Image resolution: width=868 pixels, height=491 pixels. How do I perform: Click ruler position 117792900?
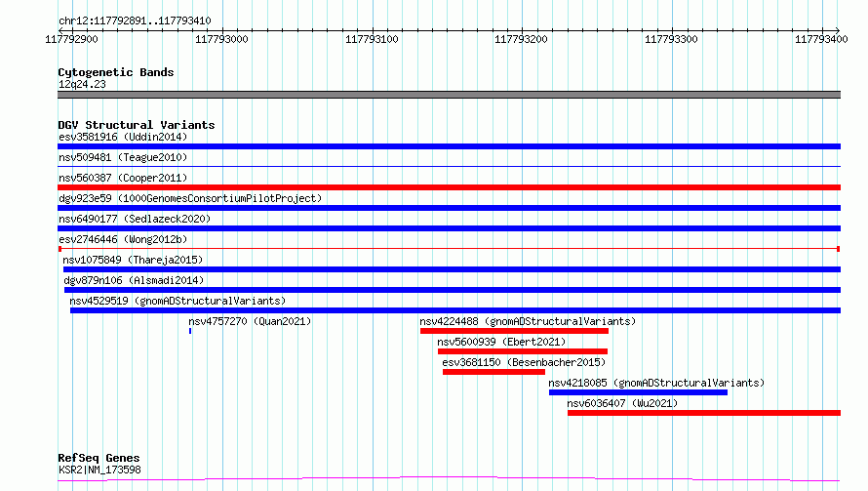[71, 39]
